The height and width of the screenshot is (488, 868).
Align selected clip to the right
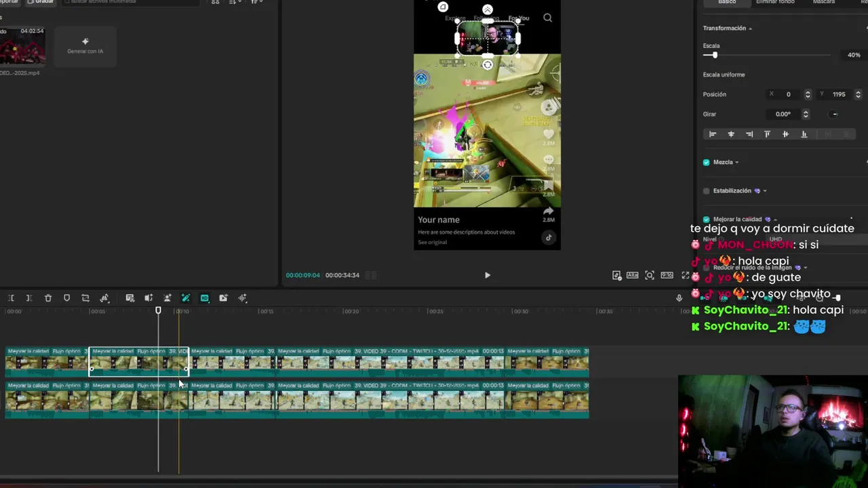(749, 134)
